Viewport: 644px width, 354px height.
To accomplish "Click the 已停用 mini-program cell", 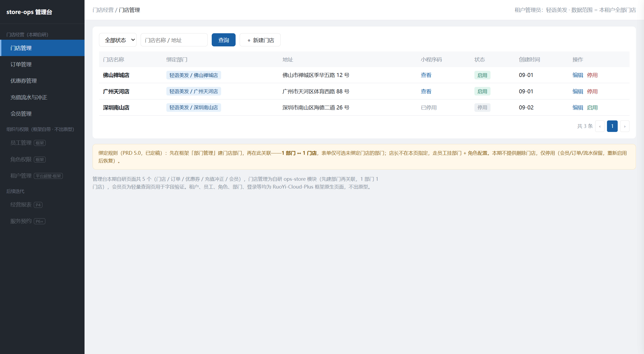I will (429, 108).
